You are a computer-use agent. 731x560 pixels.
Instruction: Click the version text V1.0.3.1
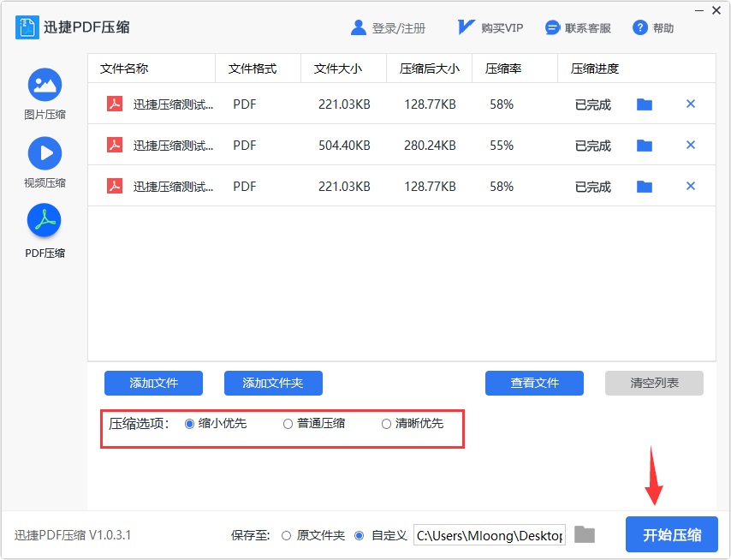[x=110, y=535]
